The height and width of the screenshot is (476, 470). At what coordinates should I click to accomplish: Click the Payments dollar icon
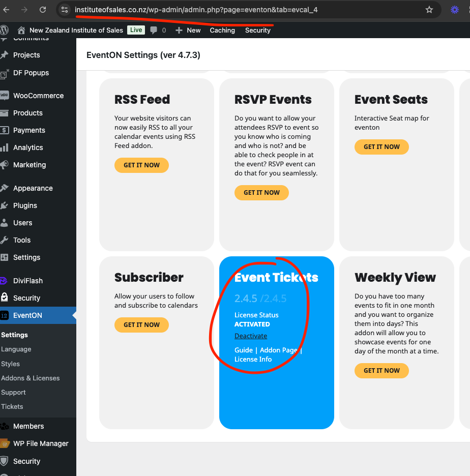[4, 130]
